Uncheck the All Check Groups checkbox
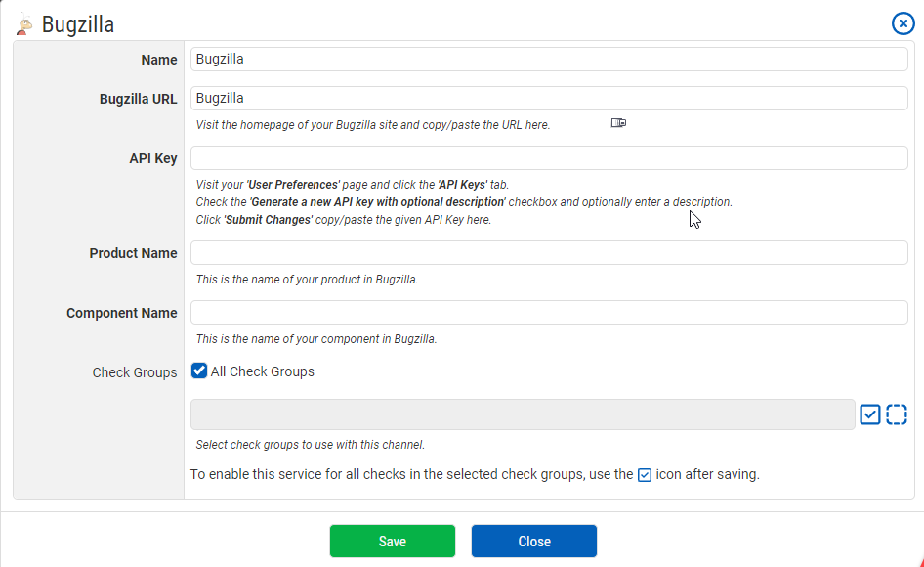 (199, 371)
